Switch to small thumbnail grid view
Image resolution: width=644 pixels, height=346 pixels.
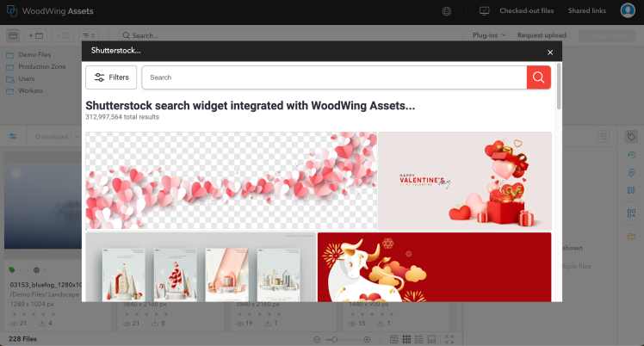tap(406, 339)
